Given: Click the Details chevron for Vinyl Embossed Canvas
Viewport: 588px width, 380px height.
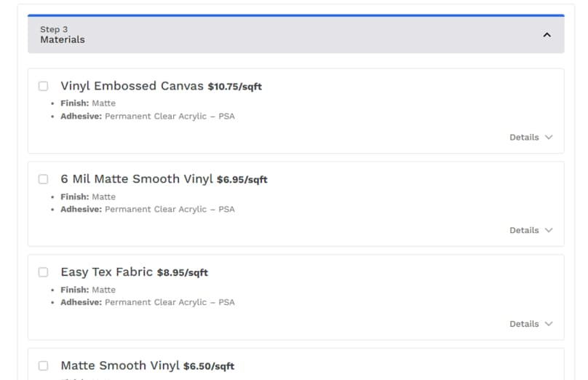Looking at the screenshot, I should point(549,137).
